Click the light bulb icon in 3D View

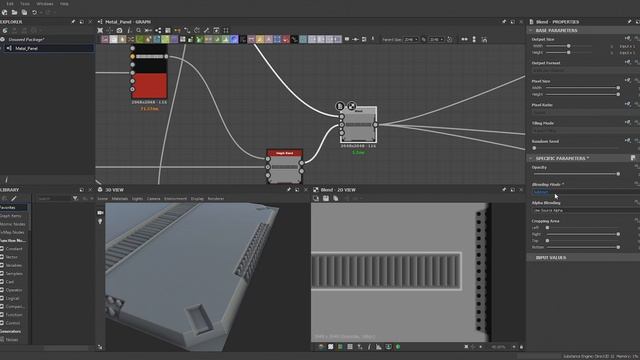[100, 221]
